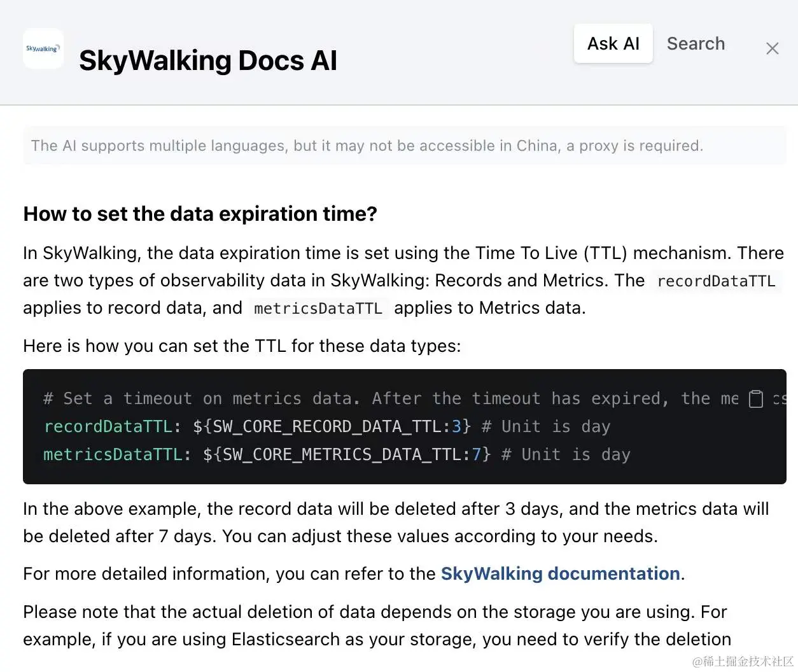Click SW_CORE_RECORD_DATA_TTL variable in code block

(x=331, y=426)
